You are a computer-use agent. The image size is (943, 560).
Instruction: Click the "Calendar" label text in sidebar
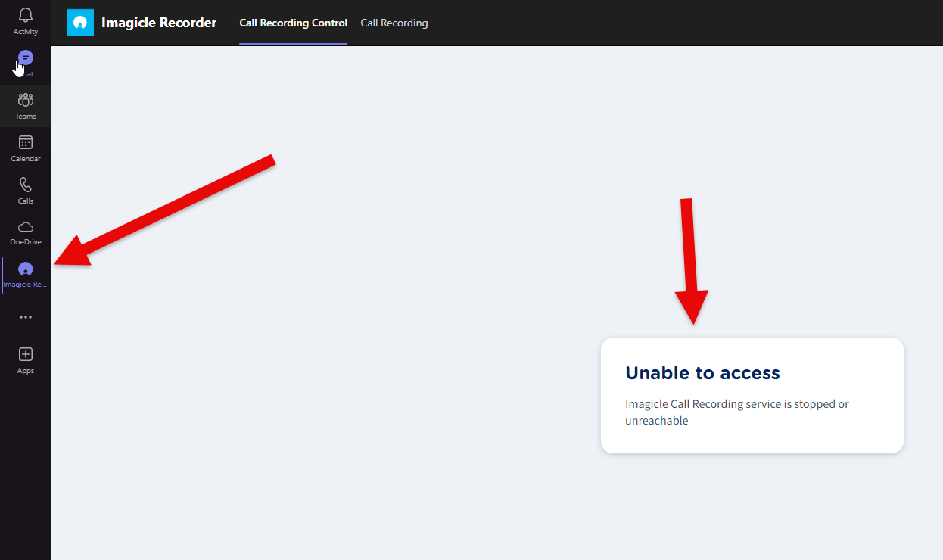(x=26, y=159)
